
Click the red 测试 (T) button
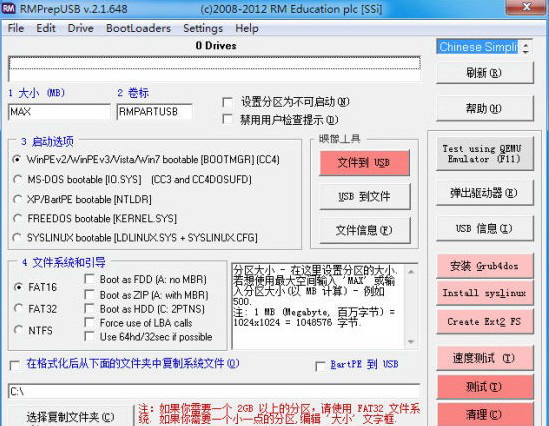tap(485, 386)
